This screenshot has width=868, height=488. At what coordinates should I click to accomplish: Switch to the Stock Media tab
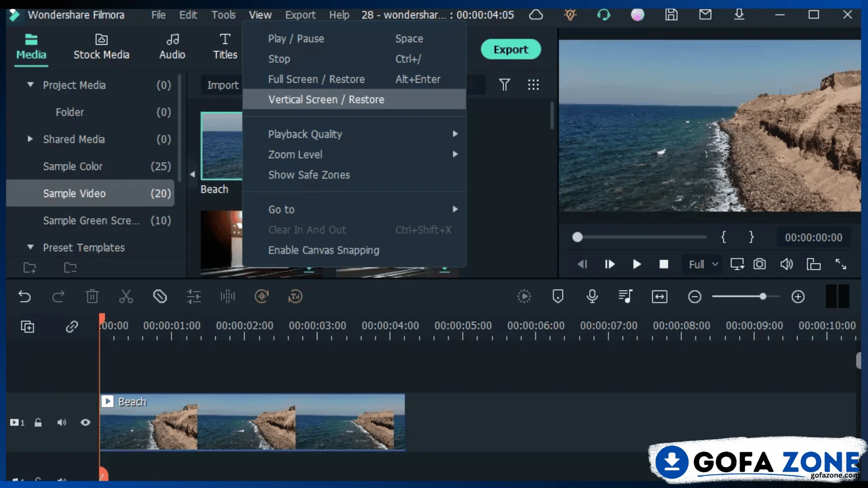pos(101,47)
